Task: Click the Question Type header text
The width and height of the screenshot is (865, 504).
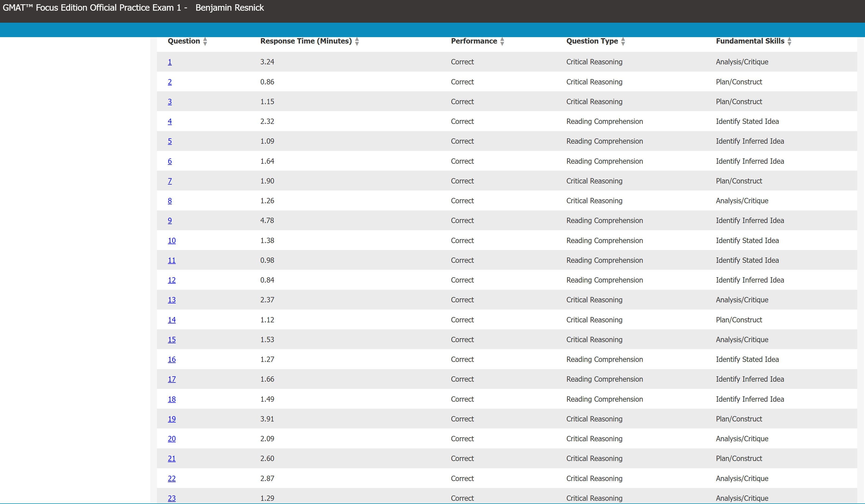Action: (592, 41)
